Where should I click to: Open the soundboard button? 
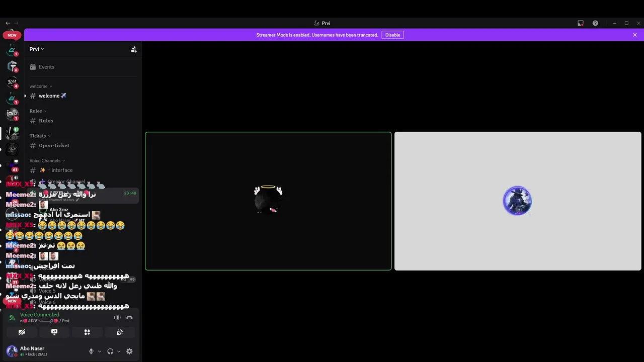point(120,332)
